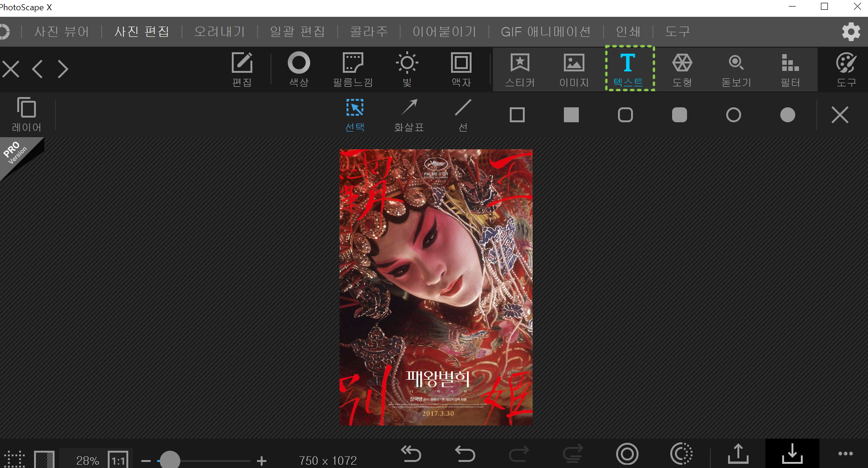Go to previous photo arrow
This screenshot has width=868, height=468.
click(x=38, y=69)
